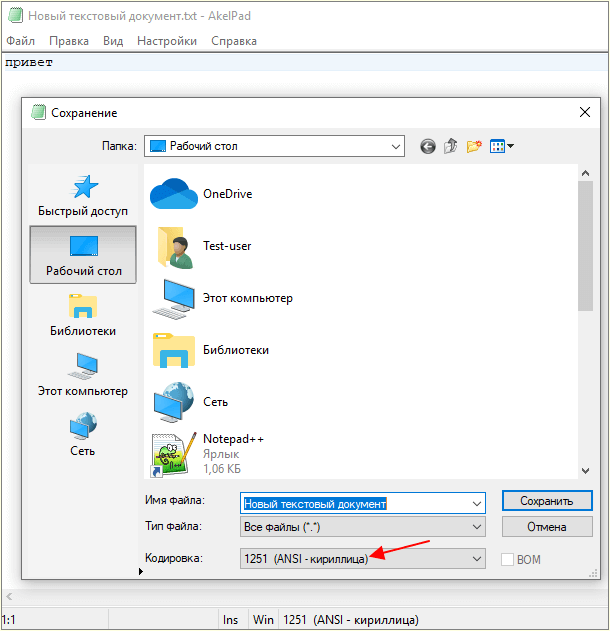
Task: Click the Win newline format in status bar
Action: click(264, 620)
